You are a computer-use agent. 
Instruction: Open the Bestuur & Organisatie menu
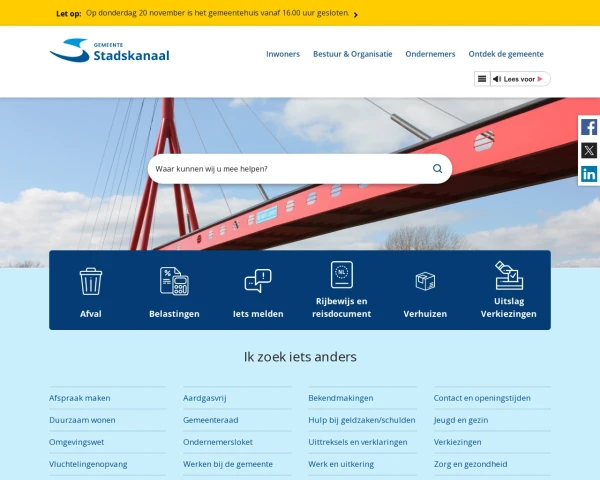click(352, 54)
